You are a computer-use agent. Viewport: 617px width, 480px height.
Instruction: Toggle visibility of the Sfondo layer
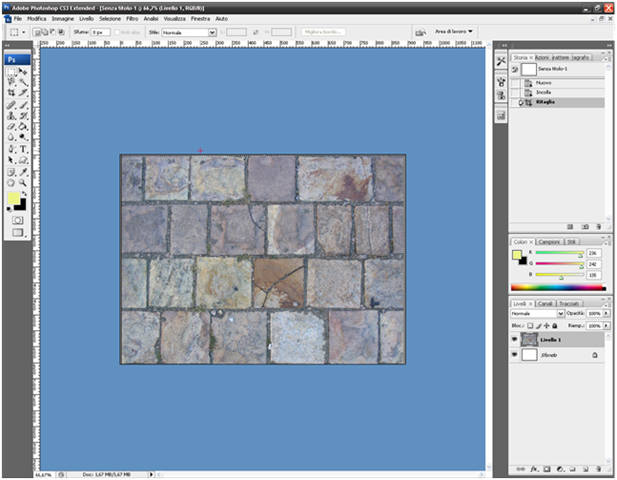pos(514,354)
